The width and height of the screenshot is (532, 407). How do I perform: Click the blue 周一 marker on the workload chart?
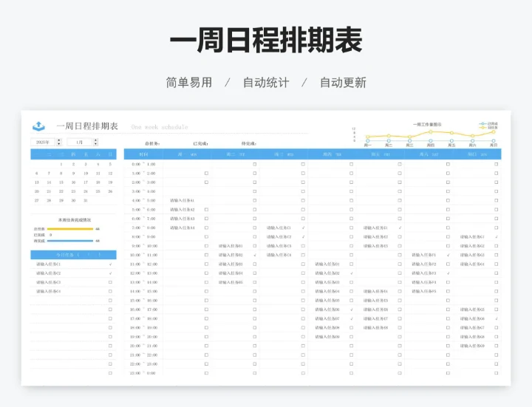pyautogui.click(x=368, y=140)
